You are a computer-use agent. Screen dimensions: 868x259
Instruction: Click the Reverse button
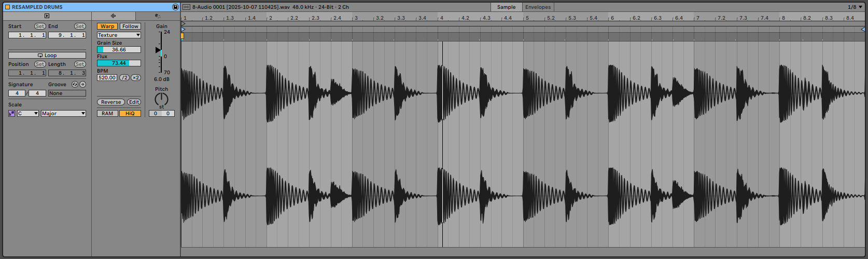(x=111, y=102)
